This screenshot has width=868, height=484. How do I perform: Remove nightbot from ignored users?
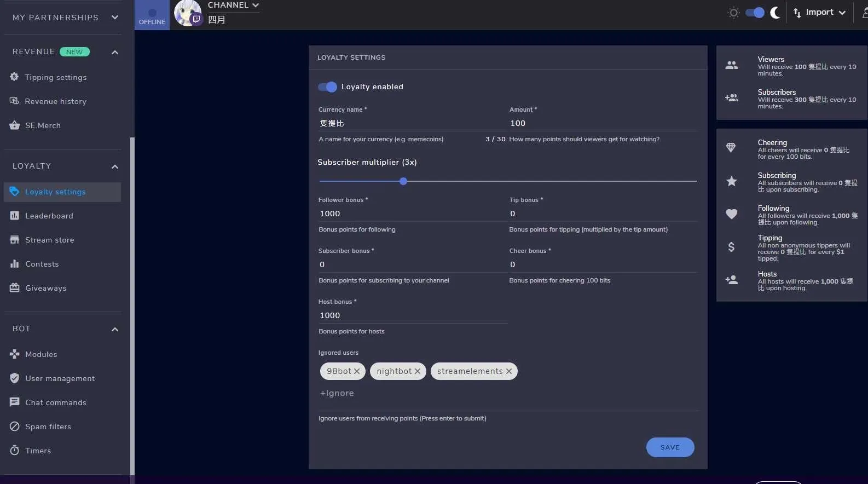click(x=418, y=371)
